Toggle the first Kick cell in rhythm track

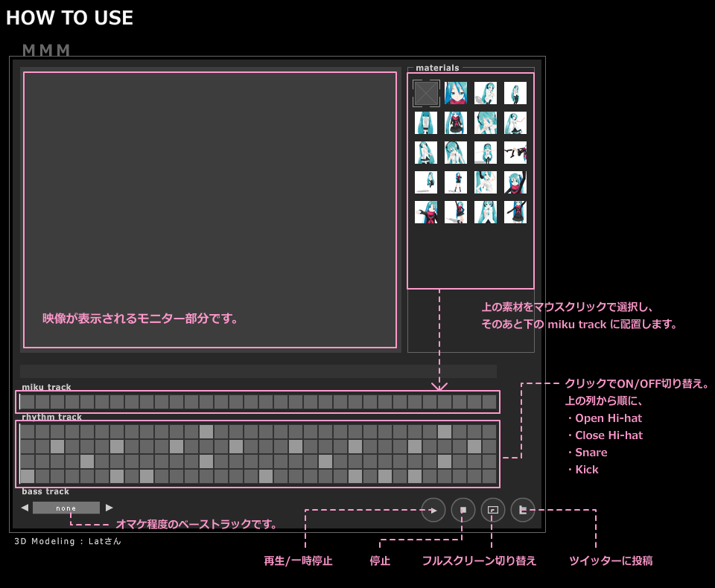[x=28, y=476]
